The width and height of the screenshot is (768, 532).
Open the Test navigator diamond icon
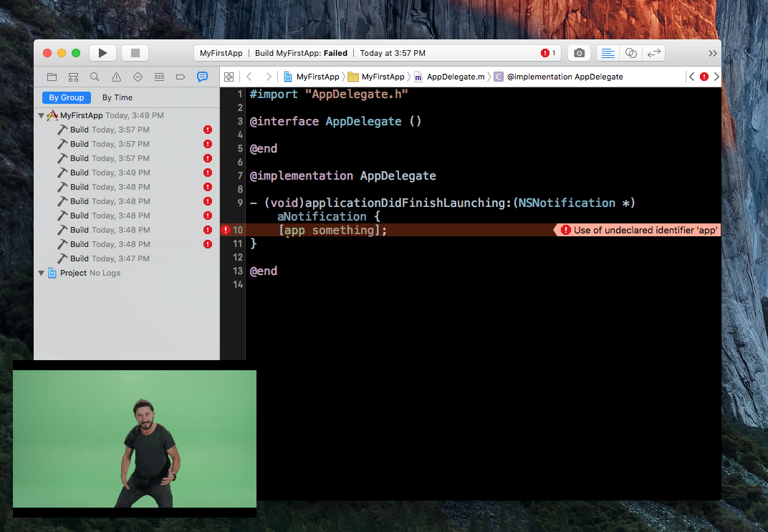138,77
